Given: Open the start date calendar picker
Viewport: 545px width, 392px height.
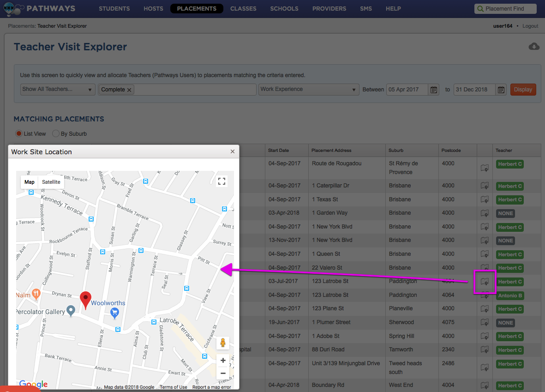Looking at the screenshot, I should point(434,90).
